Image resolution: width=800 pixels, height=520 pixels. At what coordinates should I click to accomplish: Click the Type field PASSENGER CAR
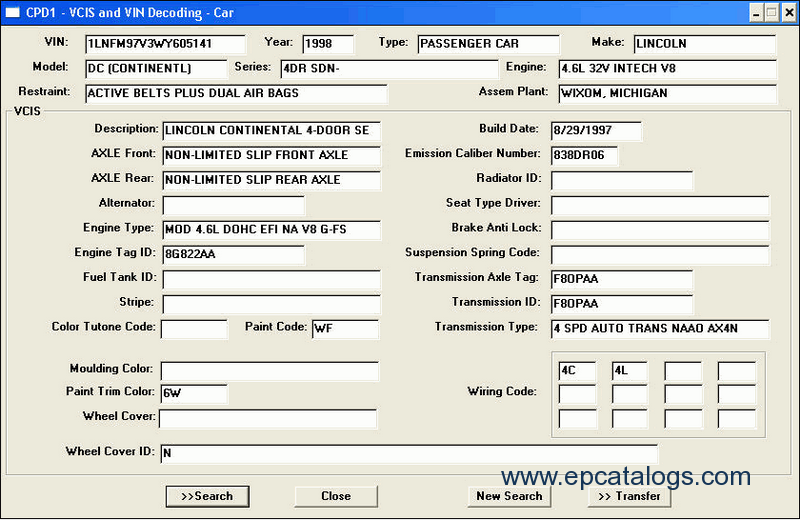488,44
